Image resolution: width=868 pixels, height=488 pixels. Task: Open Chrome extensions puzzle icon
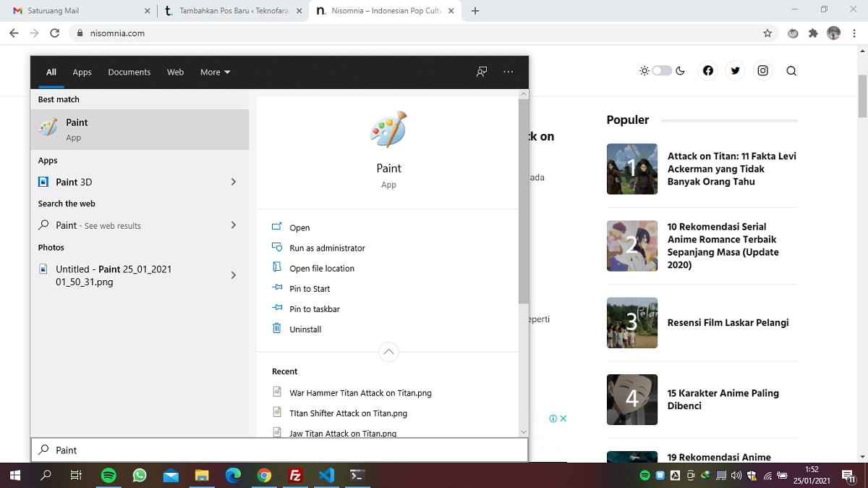pos(813,33)
